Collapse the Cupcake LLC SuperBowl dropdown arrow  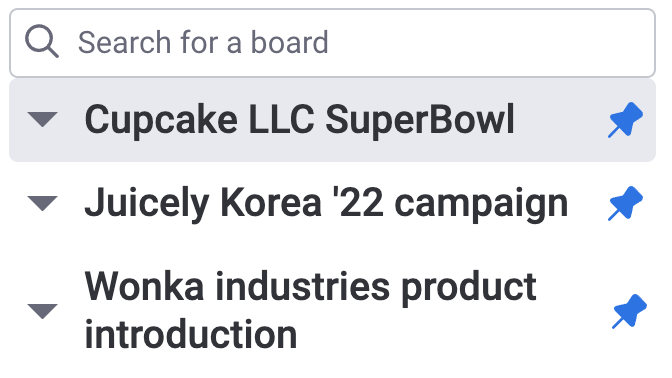42,119
